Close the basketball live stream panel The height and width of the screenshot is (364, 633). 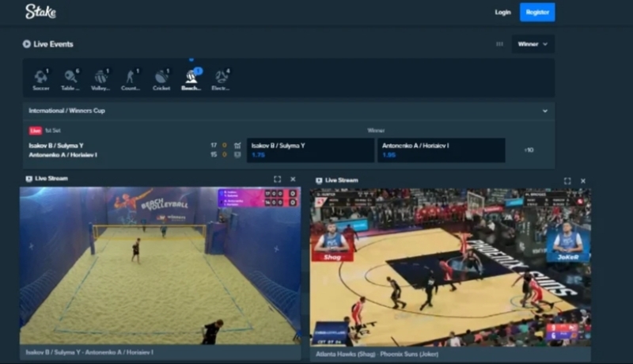tap(583, 180)
